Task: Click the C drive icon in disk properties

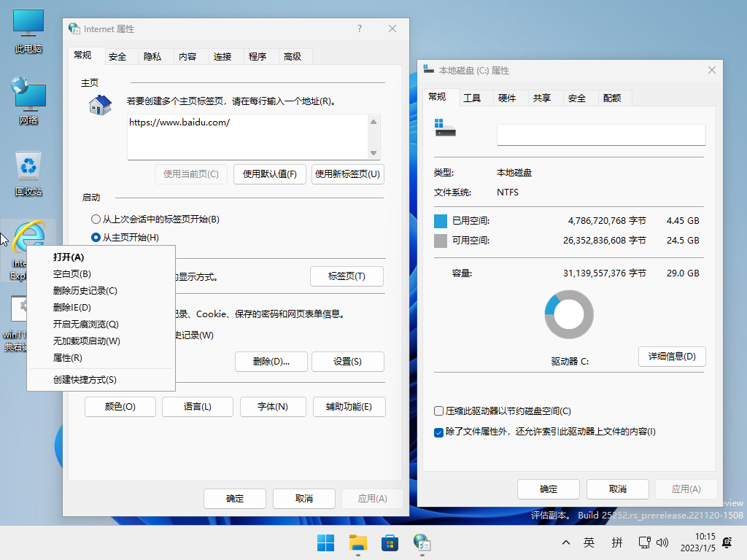Action: tap(445, 128)
